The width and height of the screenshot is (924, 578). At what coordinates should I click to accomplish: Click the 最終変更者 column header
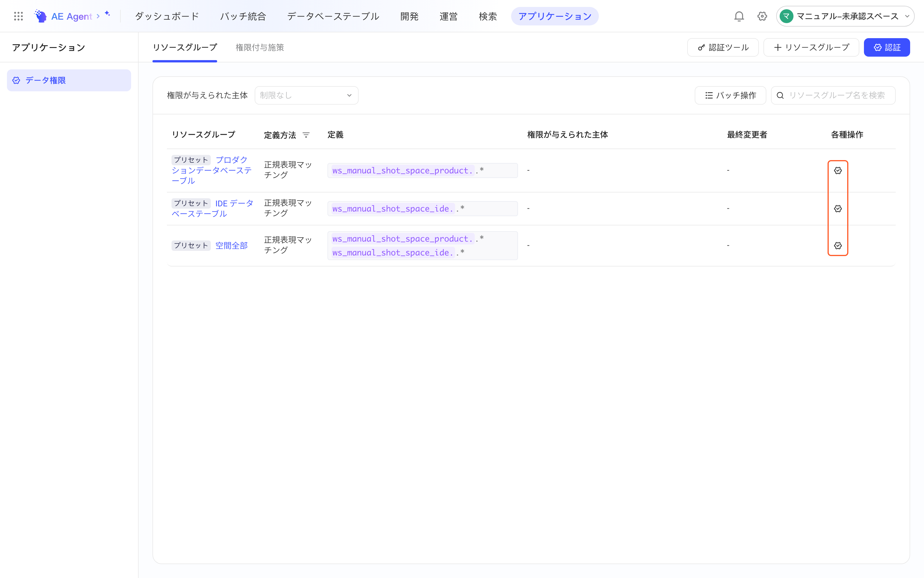click(747, 135)
